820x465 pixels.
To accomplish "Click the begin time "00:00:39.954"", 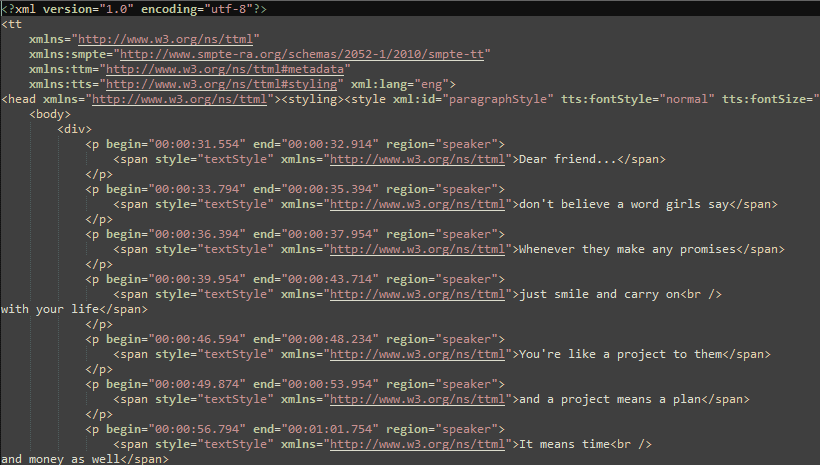I will click(x=197, y=279).
